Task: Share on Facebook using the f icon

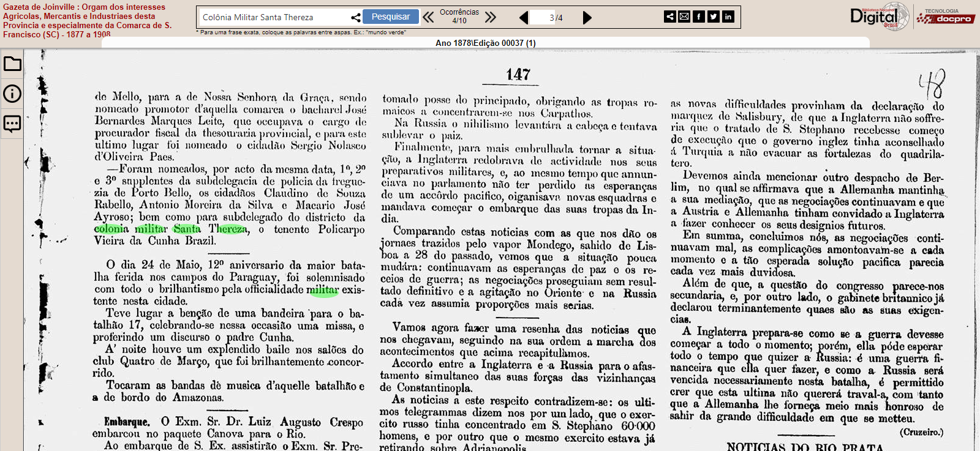Action: click(x=699, y=17)
